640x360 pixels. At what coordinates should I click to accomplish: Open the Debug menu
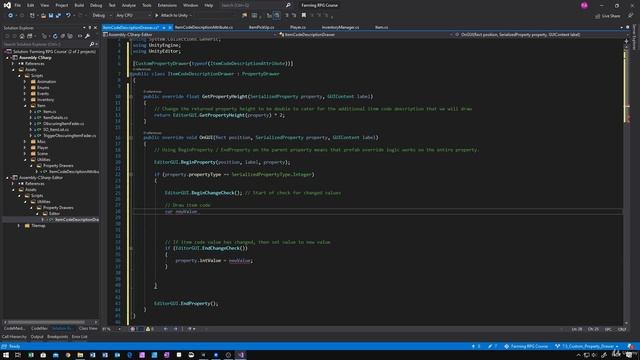coord(96,5)
